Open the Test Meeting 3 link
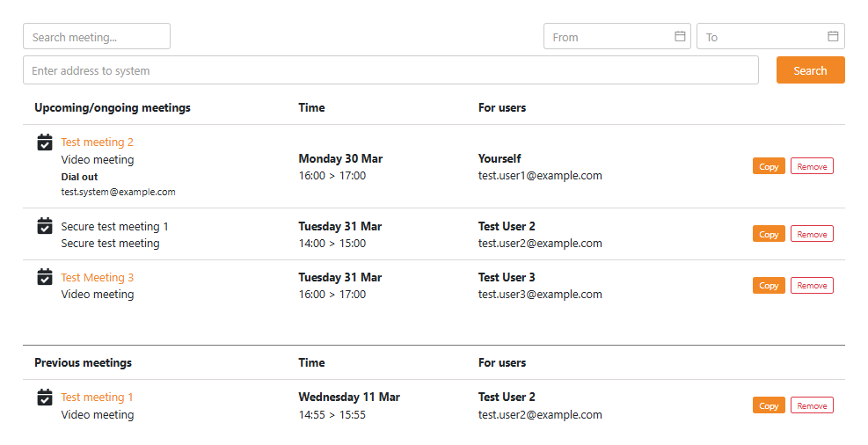 click(x=97, y=278)
